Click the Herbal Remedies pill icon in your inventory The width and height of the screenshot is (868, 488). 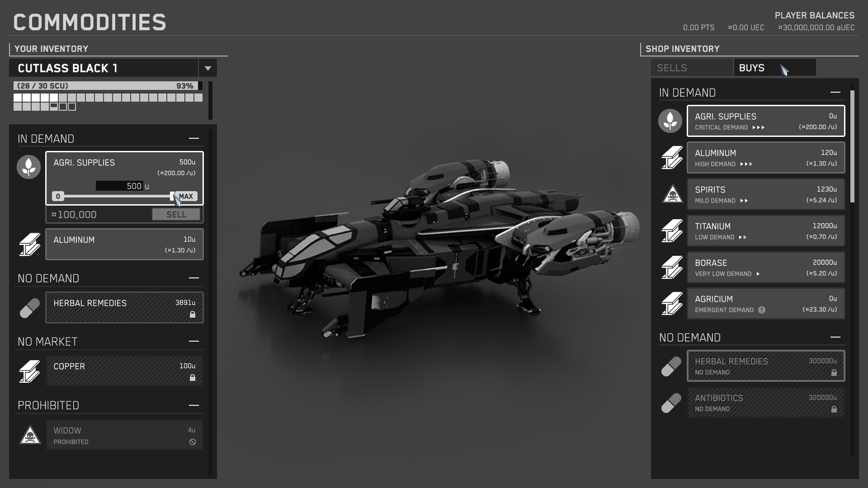29,308
